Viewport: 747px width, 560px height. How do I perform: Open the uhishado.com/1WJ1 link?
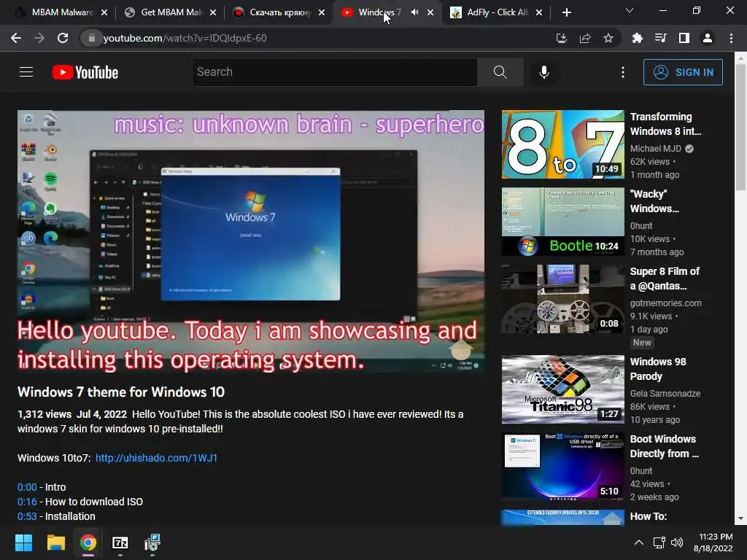156,458
